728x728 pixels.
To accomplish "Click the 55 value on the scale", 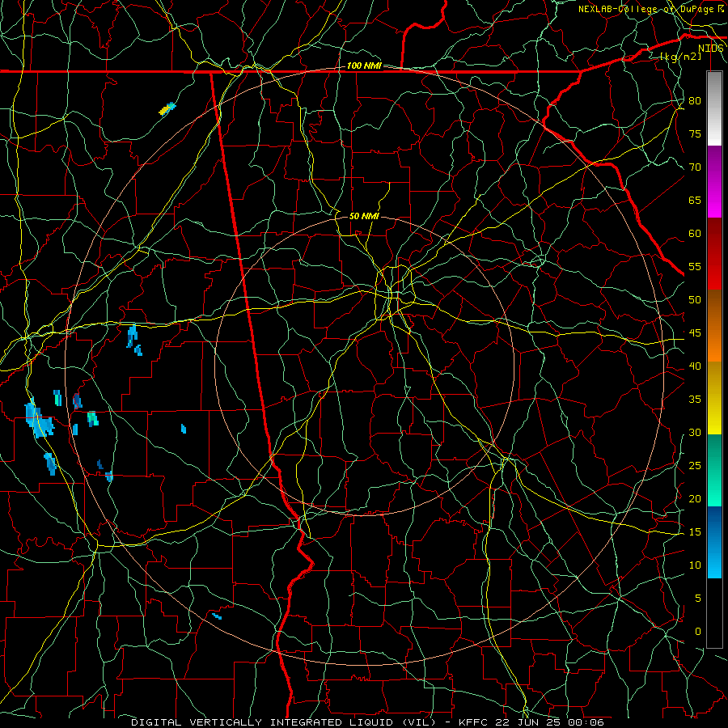I will pyautogui.click(x=695, y=267).
